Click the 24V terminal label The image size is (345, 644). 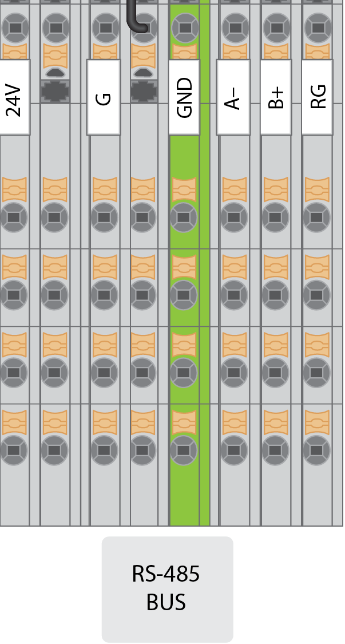click(15, 97)
